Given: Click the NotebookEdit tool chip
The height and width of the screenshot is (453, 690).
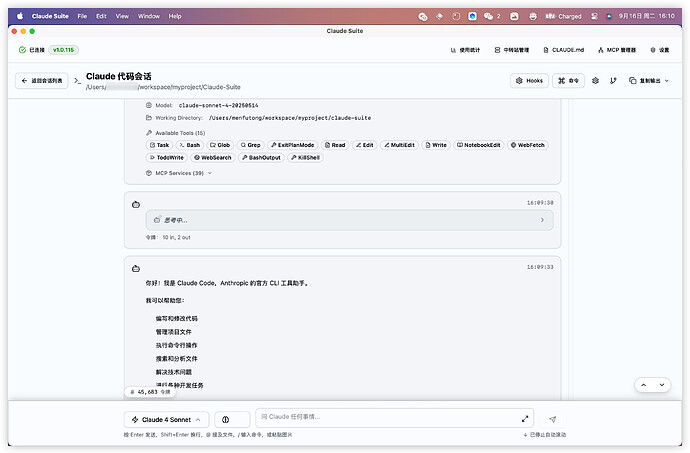Looking at the screenshot, I should 478,145.
